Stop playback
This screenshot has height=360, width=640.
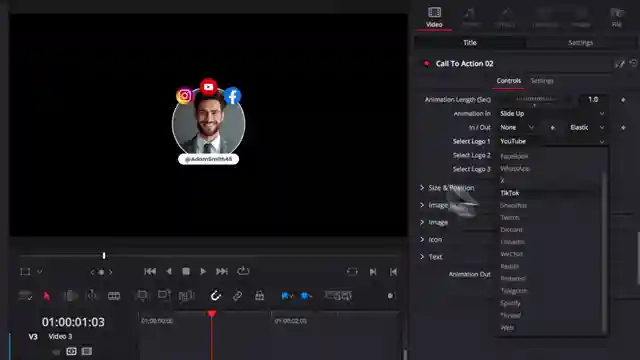pos(186,271)
